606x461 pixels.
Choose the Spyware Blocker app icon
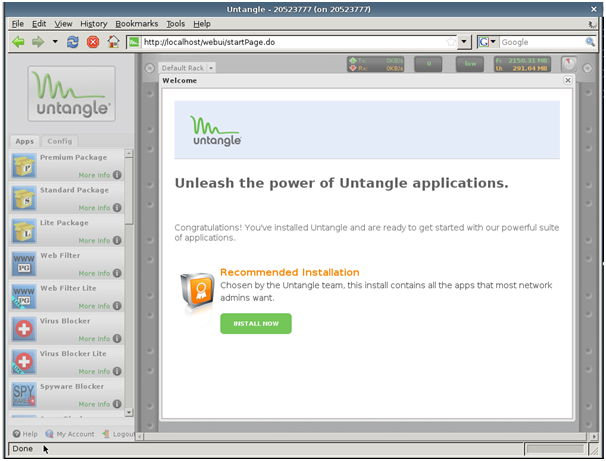(x=24, y=394)
